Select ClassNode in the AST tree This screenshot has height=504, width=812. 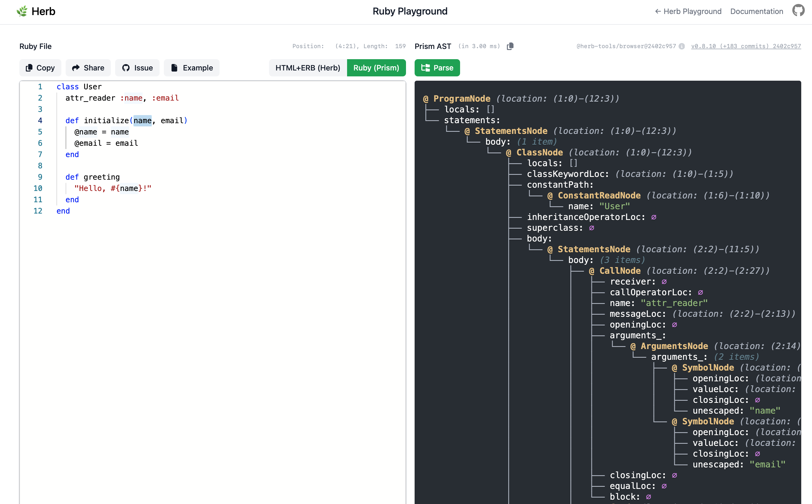[x=539, y=152]
